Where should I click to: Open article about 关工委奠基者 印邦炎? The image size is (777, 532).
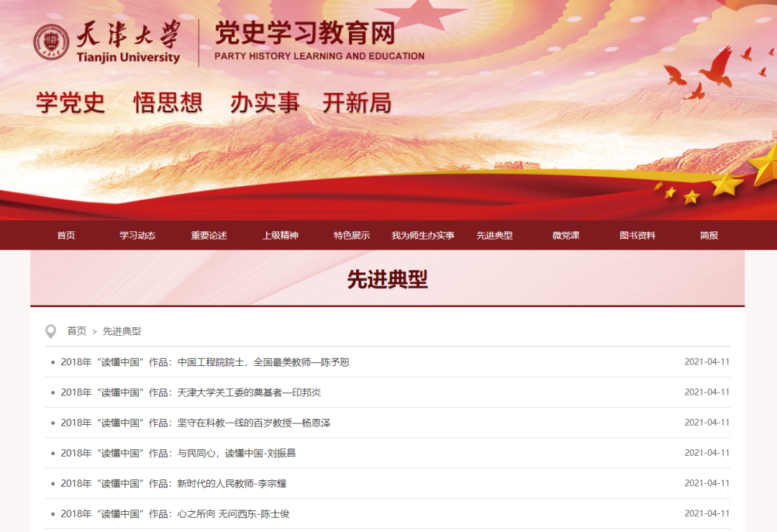pyautogui.click(x=191, y=393)
